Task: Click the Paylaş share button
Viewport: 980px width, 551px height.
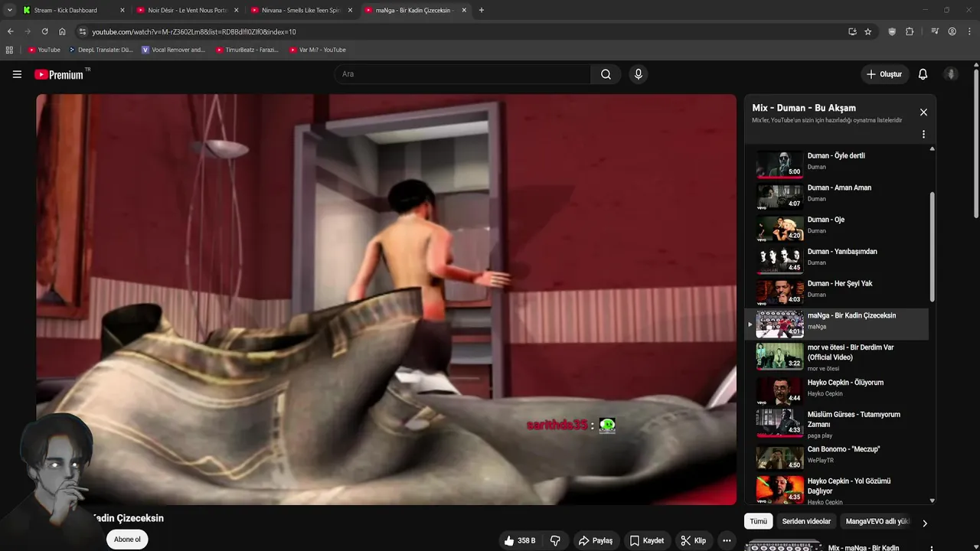Action: coord(596,540)
